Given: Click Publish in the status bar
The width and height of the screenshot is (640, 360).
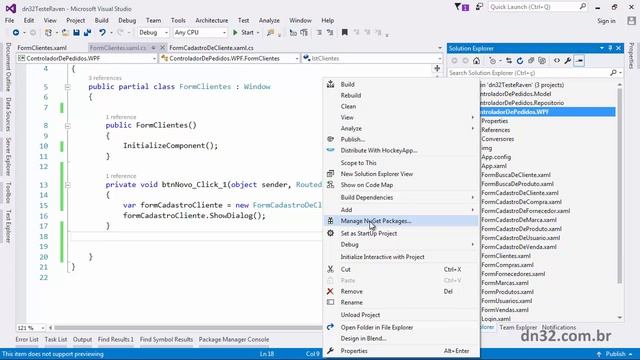Looking at the screenshot, I should [x=615, y=354].
